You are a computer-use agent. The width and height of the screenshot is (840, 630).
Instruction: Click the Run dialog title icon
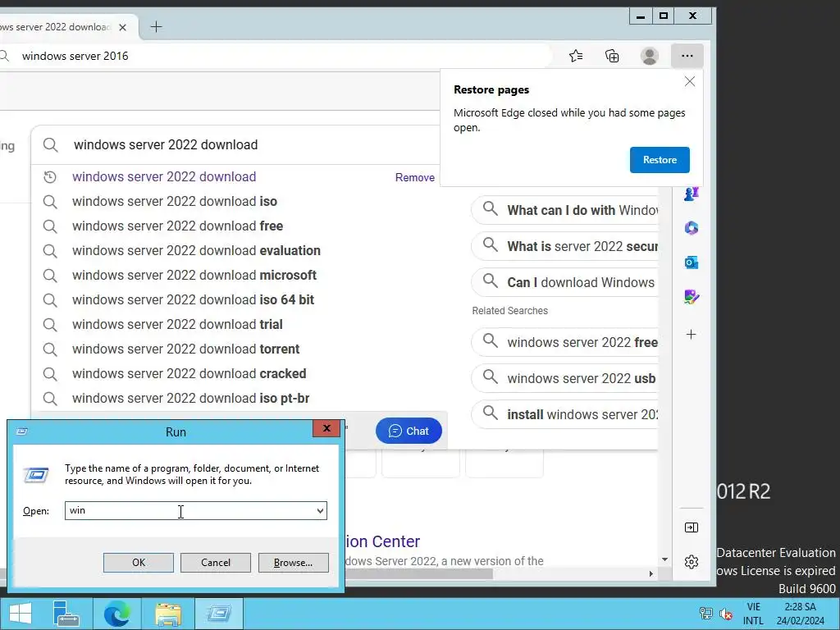(x=22, y=431)
